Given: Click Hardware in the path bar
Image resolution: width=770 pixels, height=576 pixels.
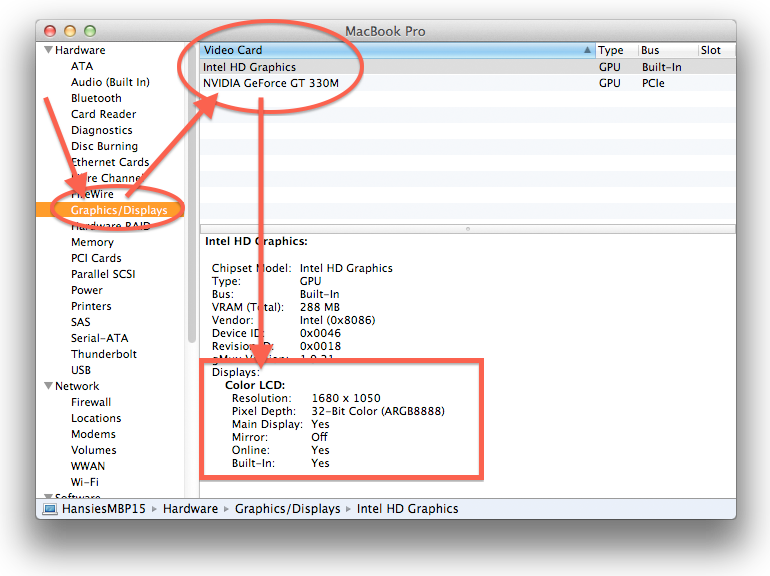Looking at the screenshot, I should (x=191, y=509).
